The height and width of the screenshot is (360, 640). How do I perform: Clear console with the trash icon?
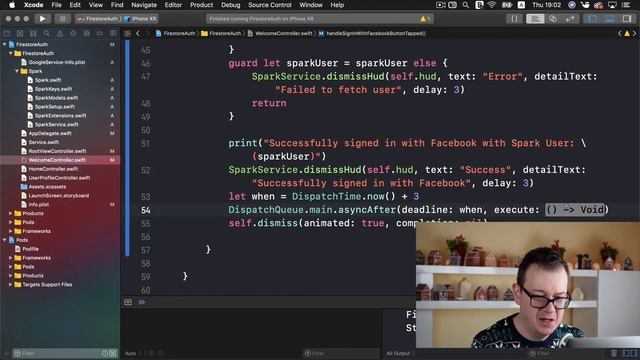(x=614, y=353)
